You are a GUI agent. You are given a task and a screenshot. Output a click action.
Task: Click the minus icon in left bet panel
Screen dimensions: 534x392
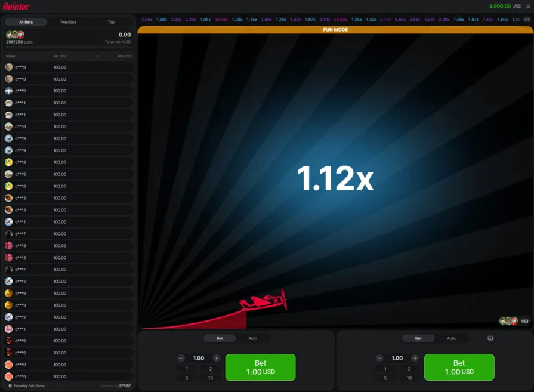coord(181,358)
